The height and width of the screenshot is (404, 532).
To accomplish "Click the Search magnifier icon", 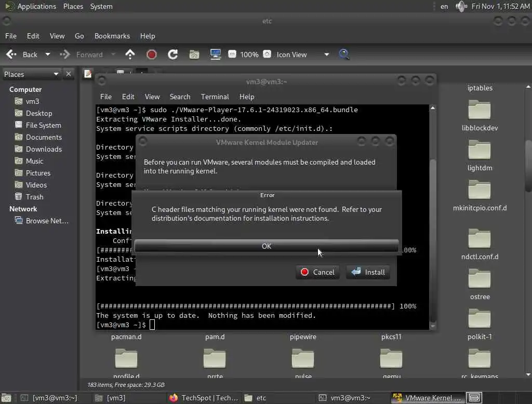I will (344, 55).
